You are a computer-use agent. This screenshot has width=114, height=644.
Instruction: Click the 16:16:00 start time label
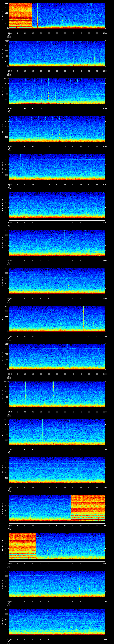click(x=9, y=109)
